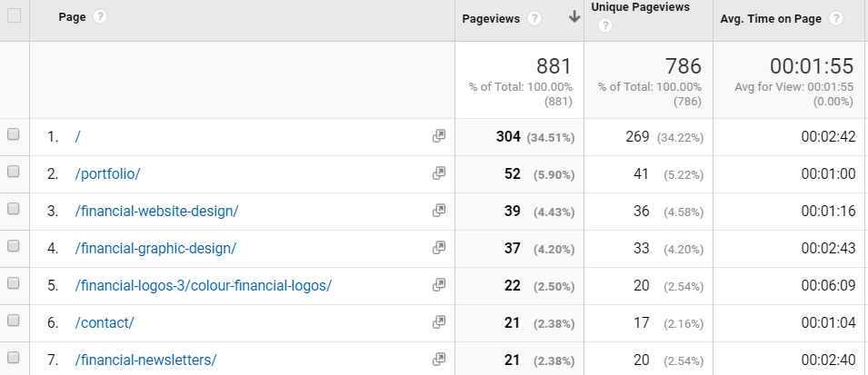The width and height of the screenshot is (868, 375).
Task: Show help for Unique Pageviews column
Action: click(x=605, y=25)
